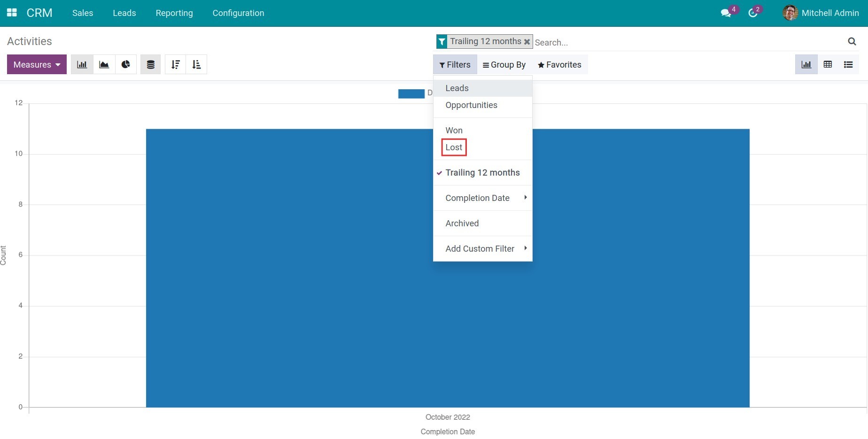Open the Group By options
Viewport: 868px width, 439px height.
[504, 64]
